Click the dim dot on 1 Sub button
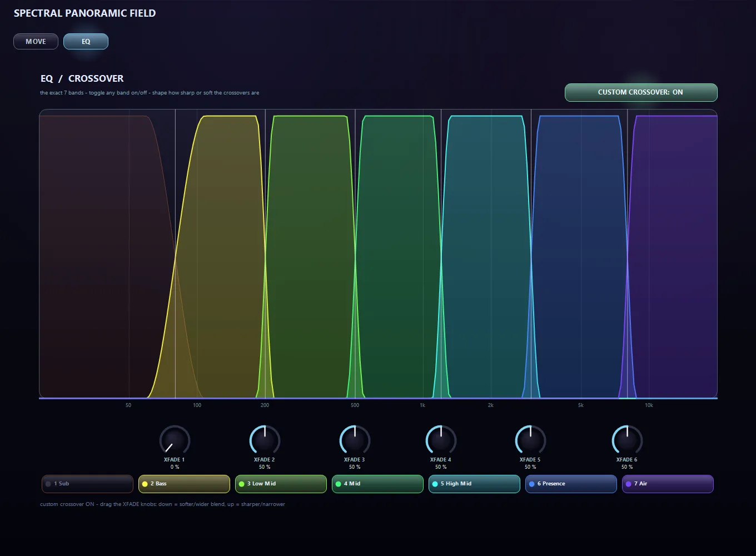756x556 pixels. pyautogui.click(x=48, y=484)
